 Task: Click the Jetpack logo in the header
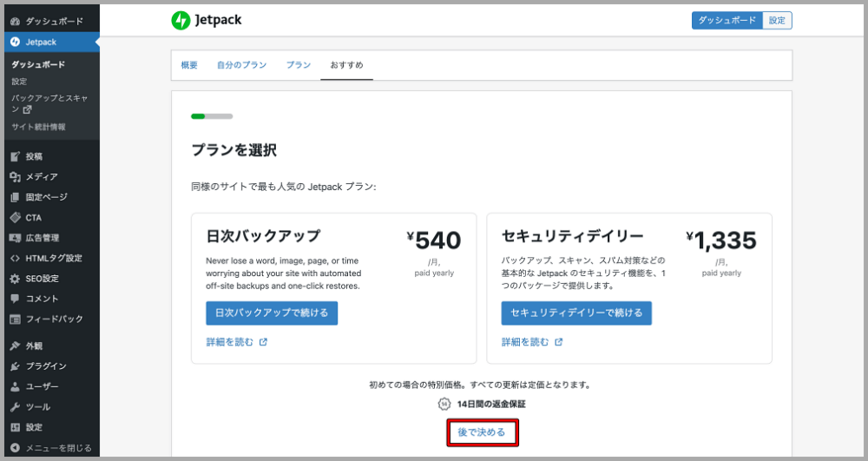[x=207, y=20]
